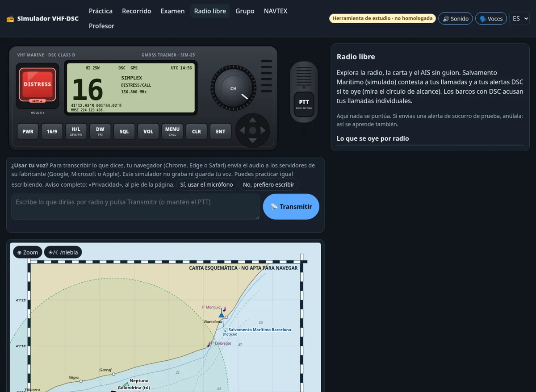Click the PWR power button on the radio
Viewport: 536px width, 392px height.
pyautogui.click(x=28, y=132)
